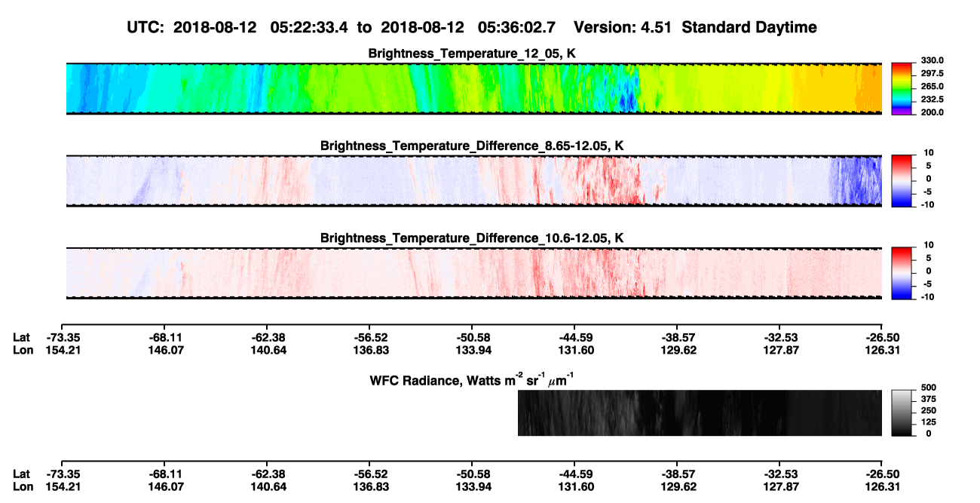This screenshot has height=503, width=980.
Task: Click longitude 131.60 on the axis below WFC panel
Action: 574,486
